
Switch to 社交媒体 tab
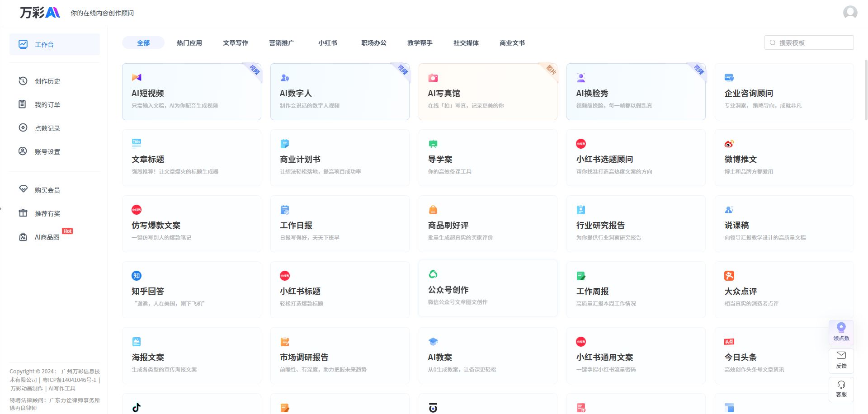[466, 43]
